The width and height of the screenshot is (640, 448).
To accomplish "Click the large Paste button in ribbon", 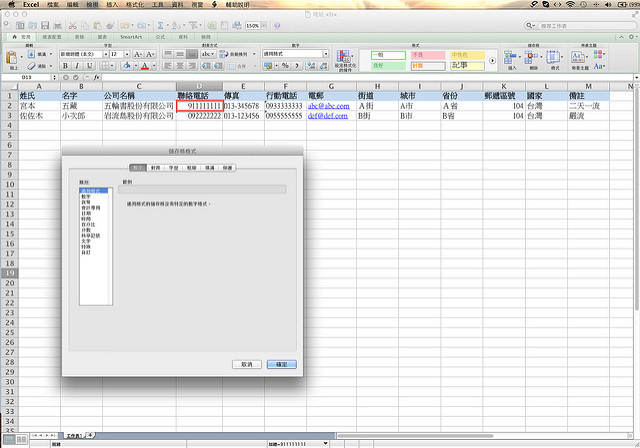I will click(x=12, y=59).
